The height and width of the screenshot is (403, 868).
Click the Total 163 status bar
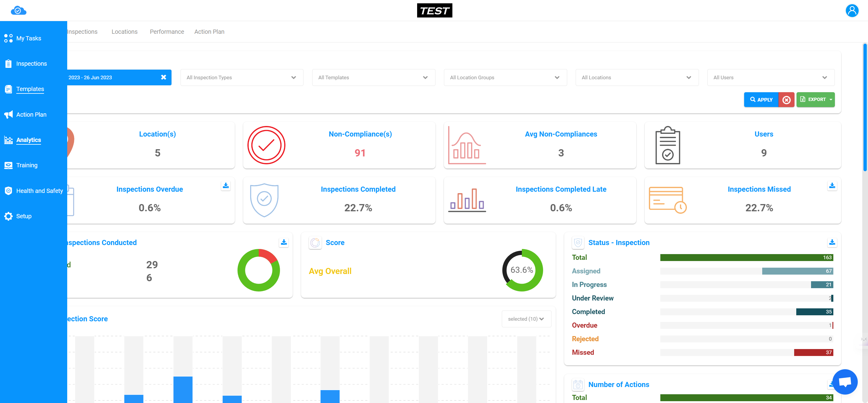[x=746, y=257]
